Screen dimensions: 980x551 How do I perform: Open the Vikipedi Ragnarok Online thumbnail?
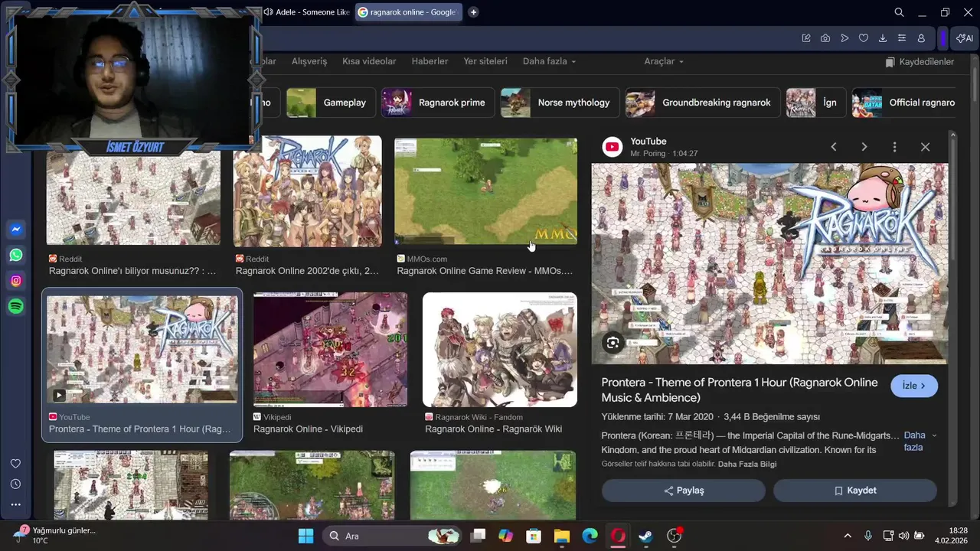pyautogui.click(x=330, y=349)
